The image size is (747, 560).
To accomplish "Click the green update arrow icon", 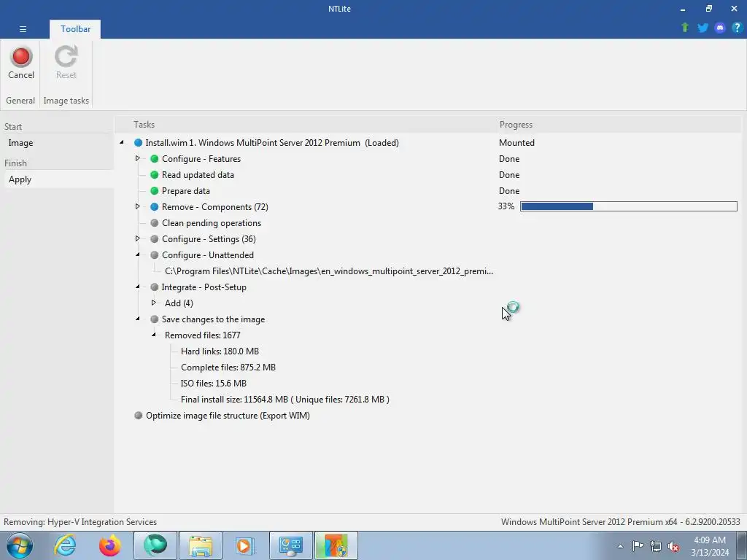I will coord(684,28).
